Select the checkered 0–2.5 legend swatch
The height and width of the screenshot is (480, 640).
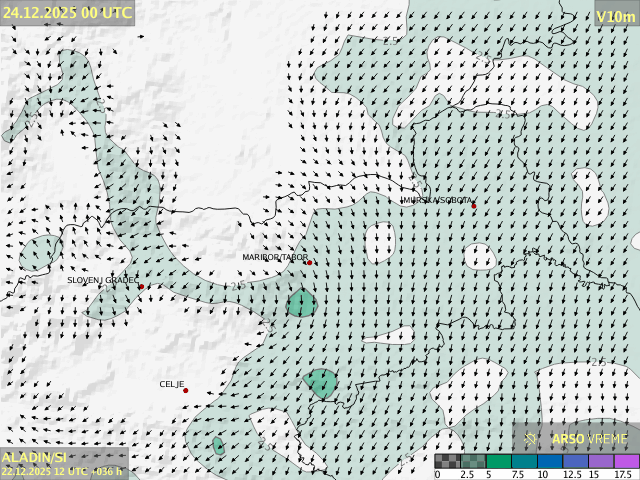[448, 461]
